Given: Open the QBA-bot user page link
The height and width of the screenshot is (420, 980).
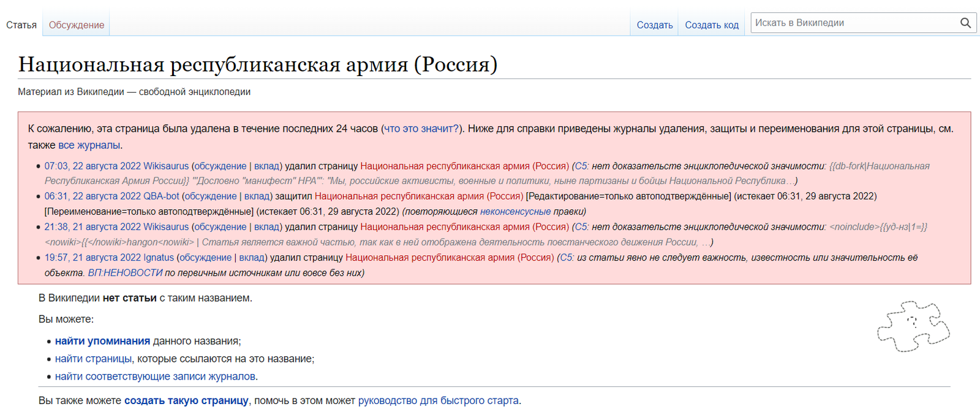Looking at the screenshot, I should coord(161,196).
